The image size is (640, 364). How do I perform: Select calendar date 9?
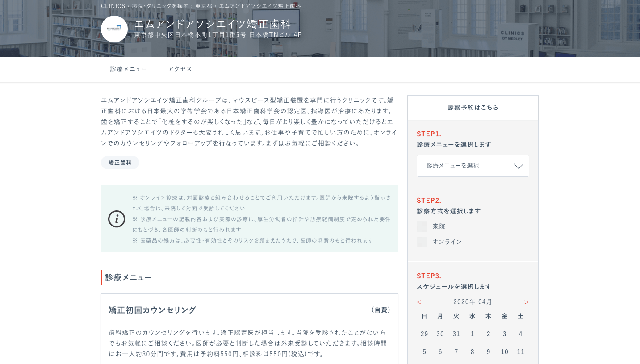coord(489,351)
